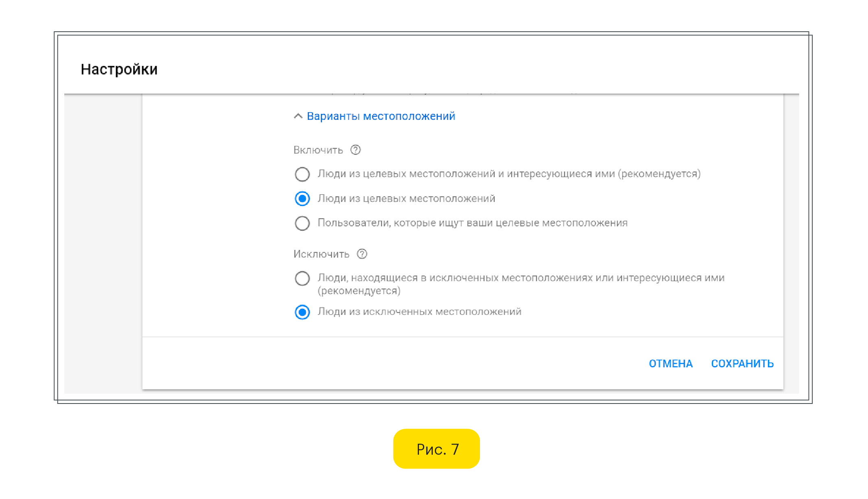Click label text "Люди из целевых местоположений и интересующиеся ими"
The width and height of the screenshot is (868, 499).
pyautogui.click(x=508, y=174)
